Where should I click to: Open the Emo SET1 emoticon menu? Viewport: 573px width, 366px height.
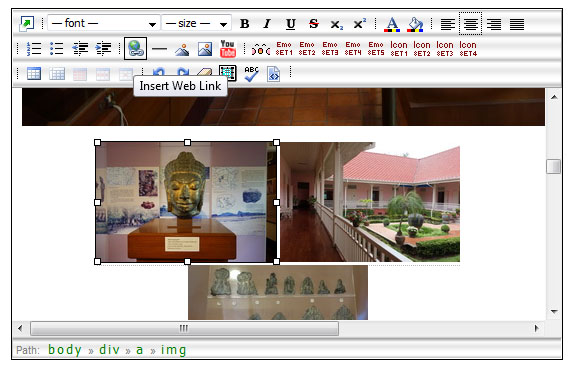point(284,49)
